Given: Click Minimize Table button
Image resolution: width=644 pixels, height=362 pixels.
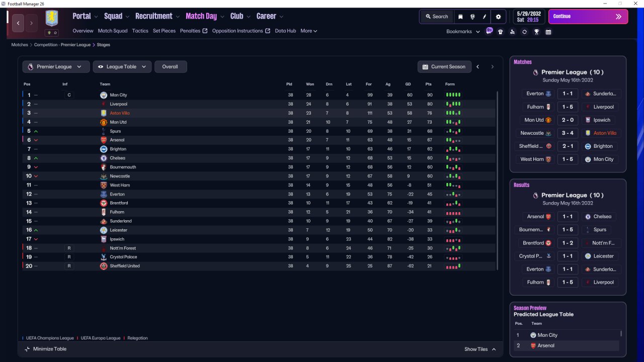Looking at the screenshot, I should tap(45, 349).
